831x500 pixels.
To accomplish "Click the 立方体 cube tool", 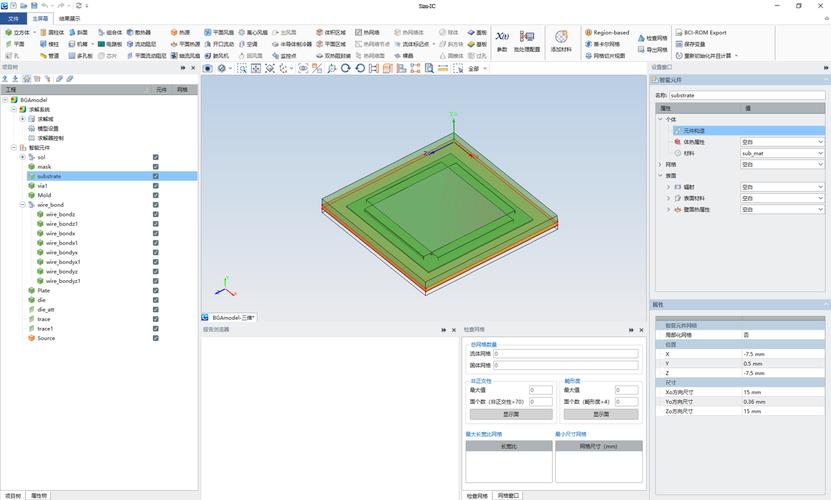I will [17, 32].
